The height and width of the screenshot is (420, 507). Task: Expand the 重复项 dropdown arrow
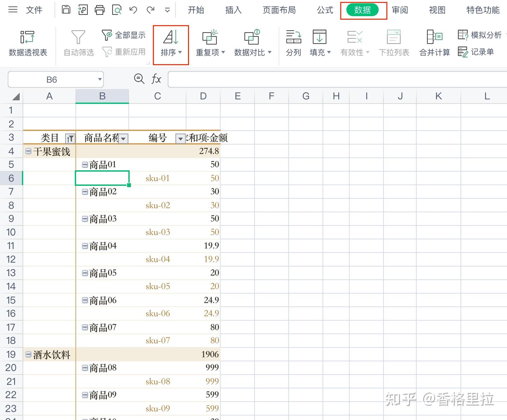point(223,52)
